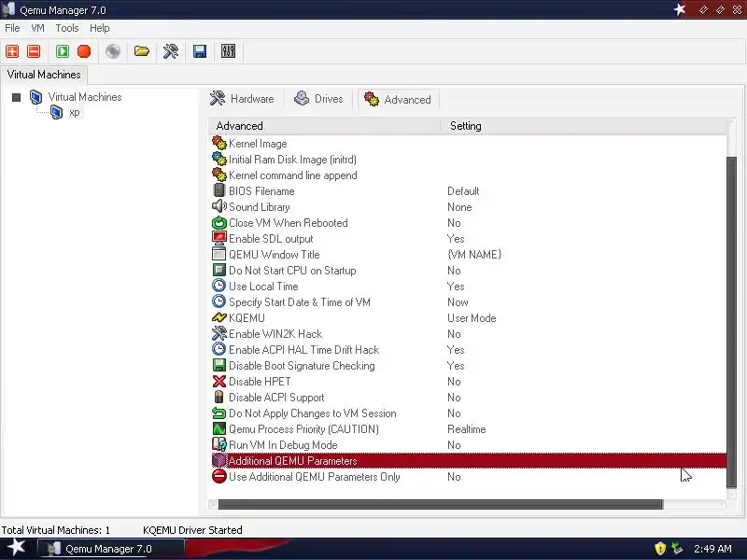Click the network tray icon near clock
The width and height of the screenshot is (747, 560).
[677, 549]
